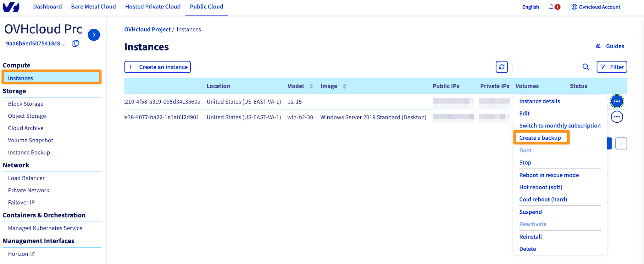
Task: Open Cloud Archive in sidebar
Action: (26, 128)
